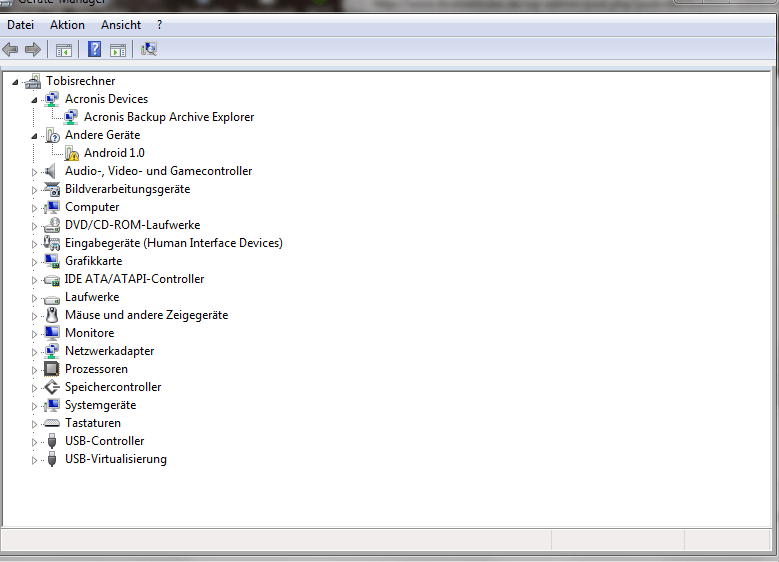Viewport: 779px width, 562px height.
Task: Expand the Monitore node
Action: pyautogui.click(x=34, y=334)
